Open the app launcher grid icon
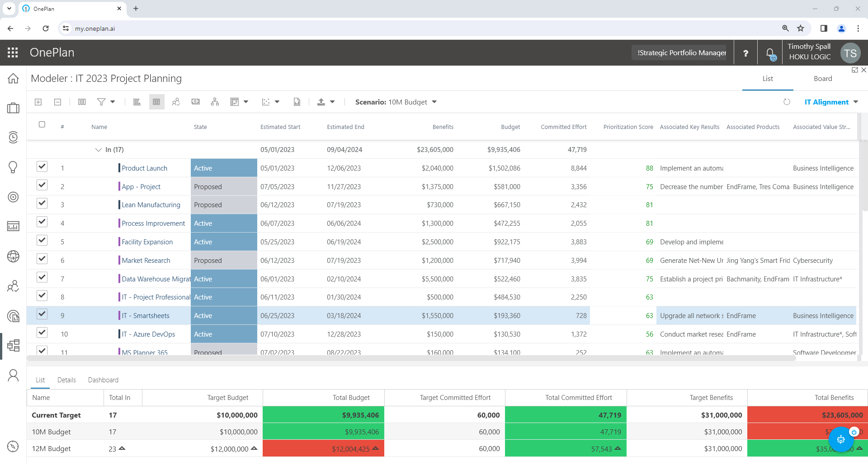868x466 pixels. [13, 52]
